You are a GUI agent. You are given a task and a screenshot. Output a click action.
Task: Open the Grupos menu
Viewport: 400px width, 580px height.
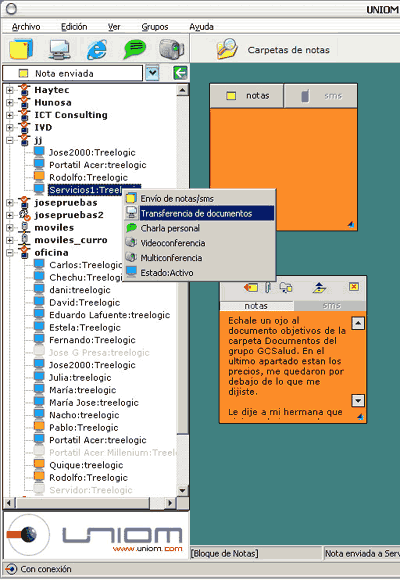pyautogui.click(x=155, y=27)
